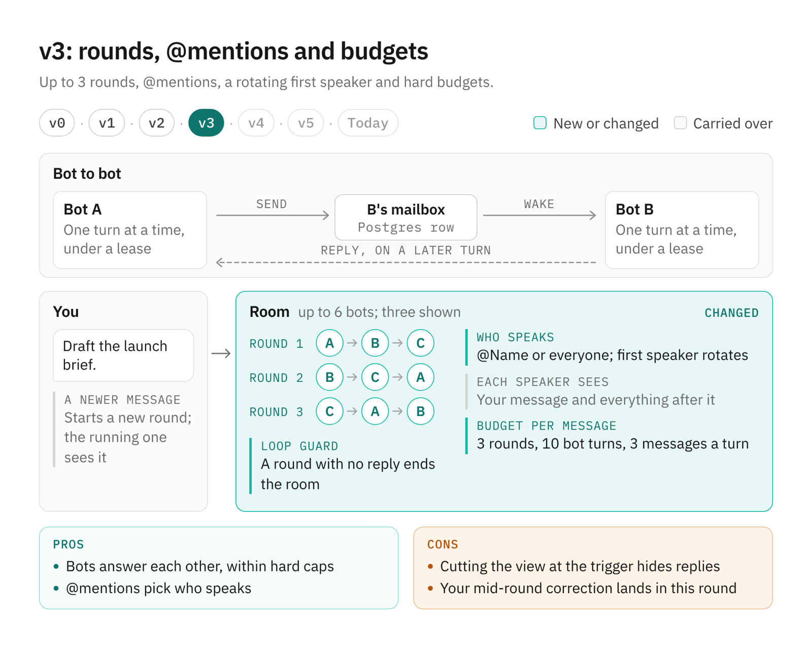This screenshot has height=646, width=812.
Task: Click the active v3 version pill
Action: 206,123
